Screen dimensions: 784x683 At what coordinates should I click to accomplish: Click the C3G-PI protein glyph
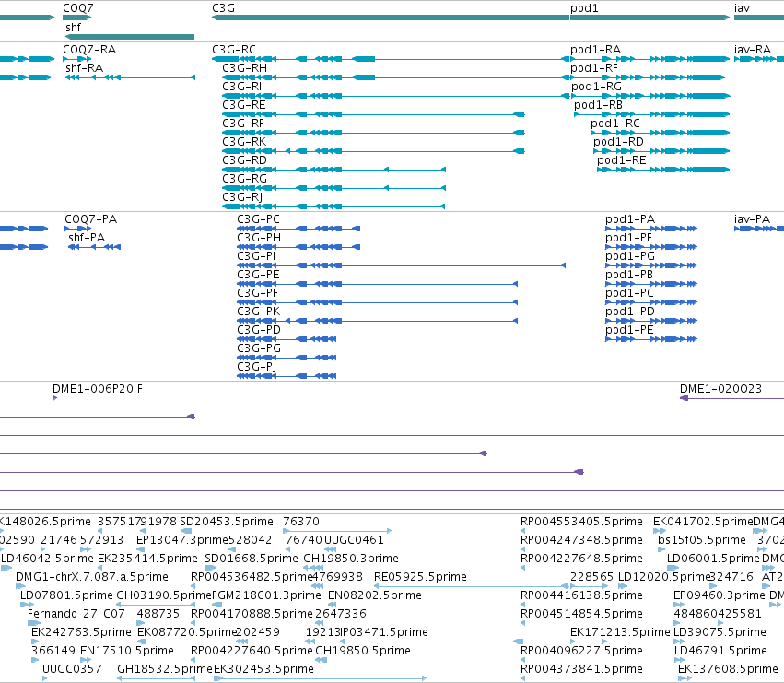point(401,265)
